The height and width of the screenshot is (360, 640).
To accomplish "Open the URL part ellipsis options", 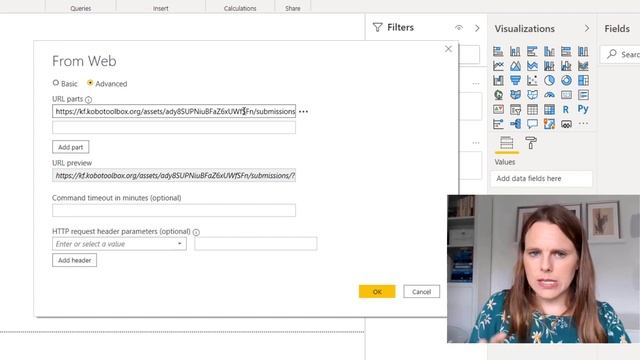I will (x=303, y=111).
